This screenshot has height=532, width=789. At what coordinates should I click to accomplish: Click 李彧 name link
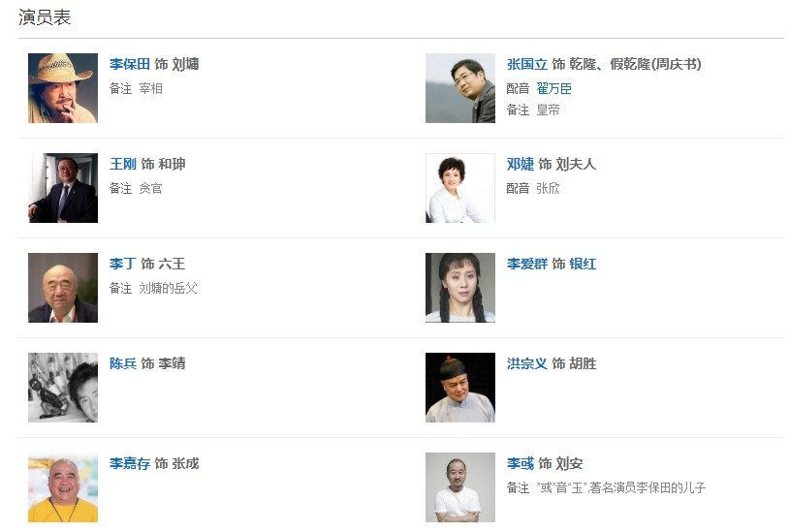click(x=521, y=463)
